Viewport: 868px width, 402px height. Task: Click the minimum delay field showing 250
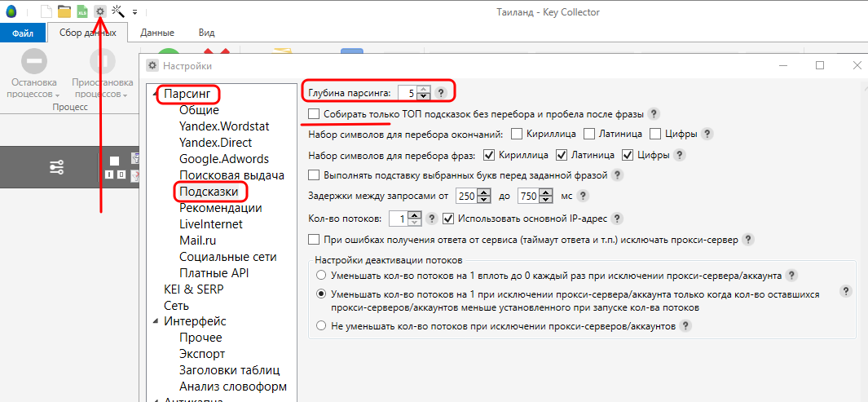465,197
